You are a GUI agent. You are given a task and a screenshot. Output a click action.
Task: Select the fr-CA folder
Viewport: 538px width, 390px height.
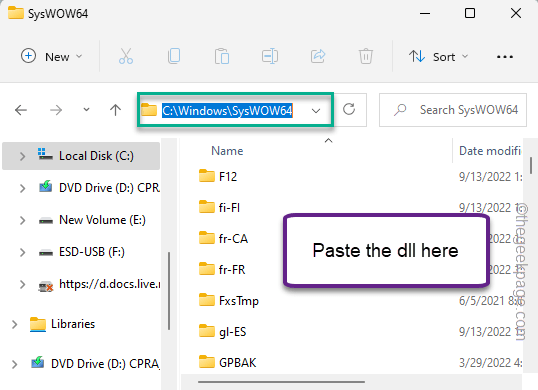coord(233,239)
